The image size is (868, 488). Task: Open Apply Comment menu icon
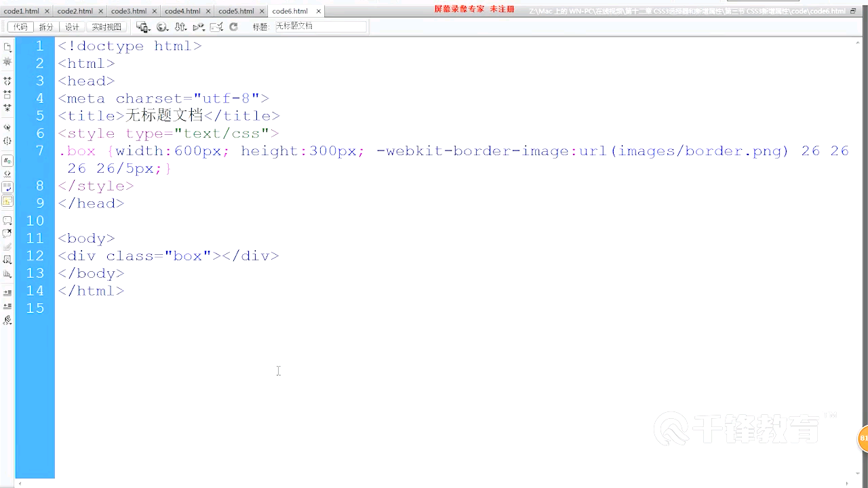7,220
